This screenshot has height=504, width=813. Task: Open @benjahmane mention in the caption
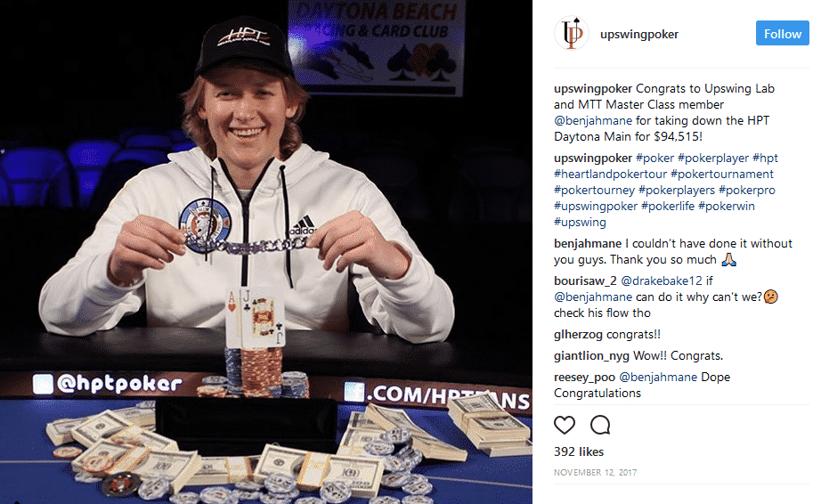click(593, 121)
